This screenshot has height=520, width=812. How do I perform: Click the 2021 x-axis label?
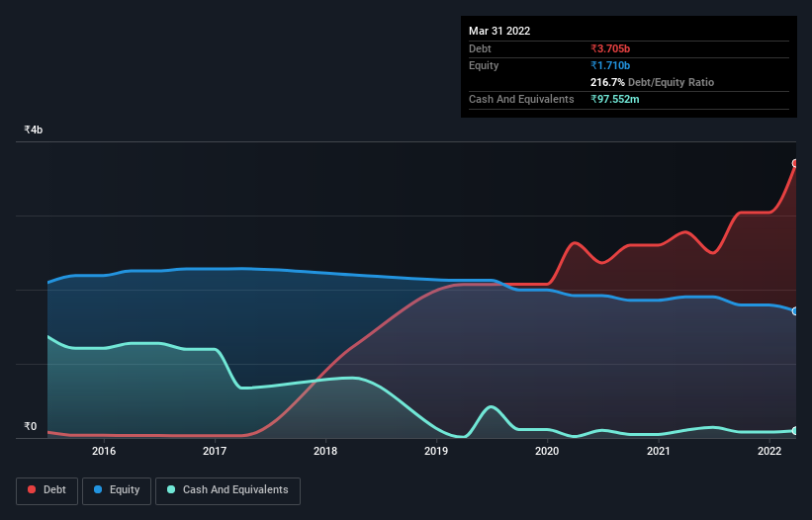click(x=658, y=451)
